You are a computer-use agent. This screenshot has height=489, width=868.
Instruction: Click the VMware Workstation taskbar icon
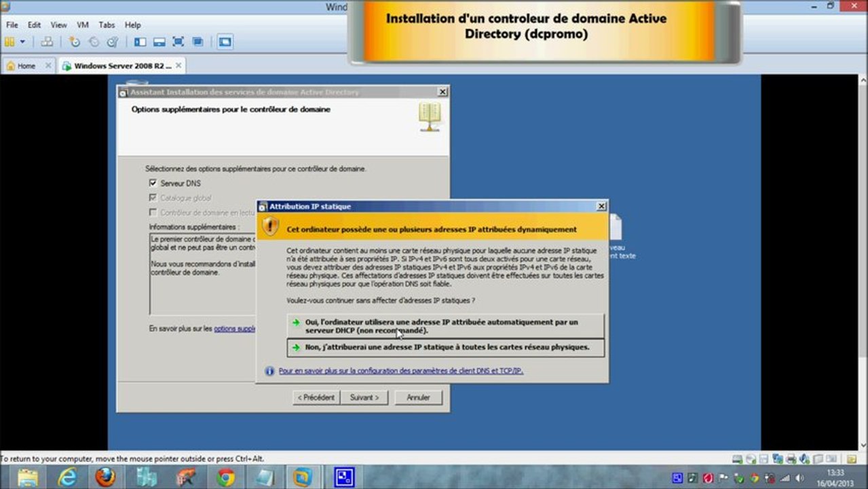(303, 477)
